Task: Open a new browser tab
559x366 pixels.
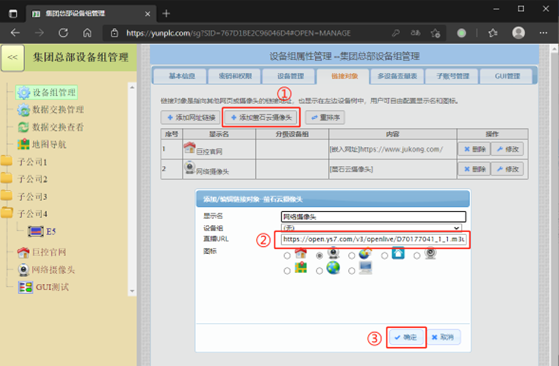Action: [x=166, y=14]
